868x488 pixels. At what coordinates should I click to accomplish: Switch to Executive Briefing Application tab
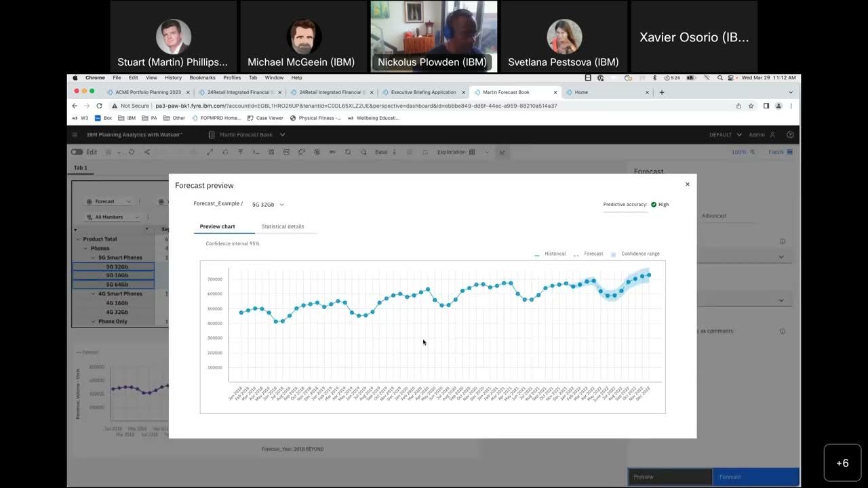click(x=423, y=92)
